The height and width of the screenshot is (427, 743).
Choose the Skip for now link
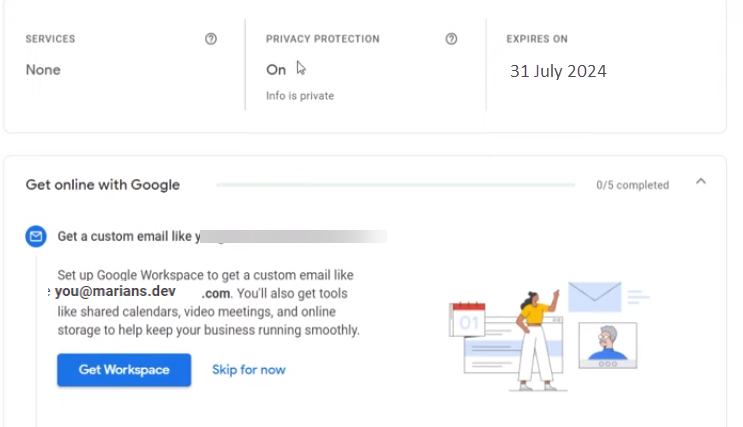point(249,370)
